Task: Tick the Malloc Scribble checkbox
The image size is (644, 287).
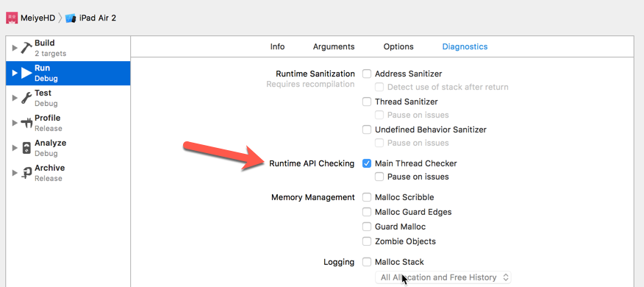Action: click(367, 197)
